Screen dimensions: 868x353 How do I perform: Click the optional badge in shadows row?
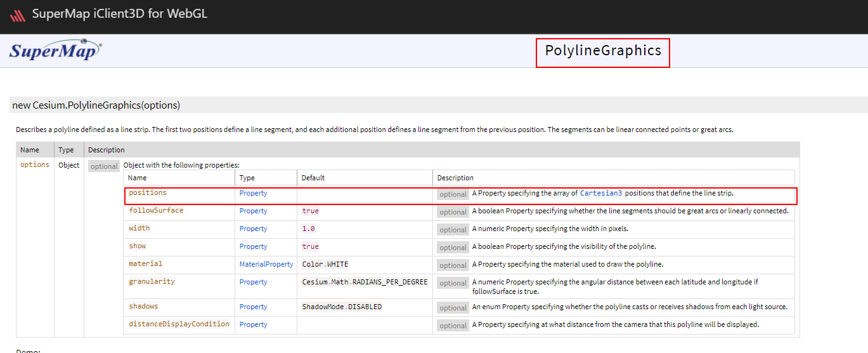tap(453, 308)
